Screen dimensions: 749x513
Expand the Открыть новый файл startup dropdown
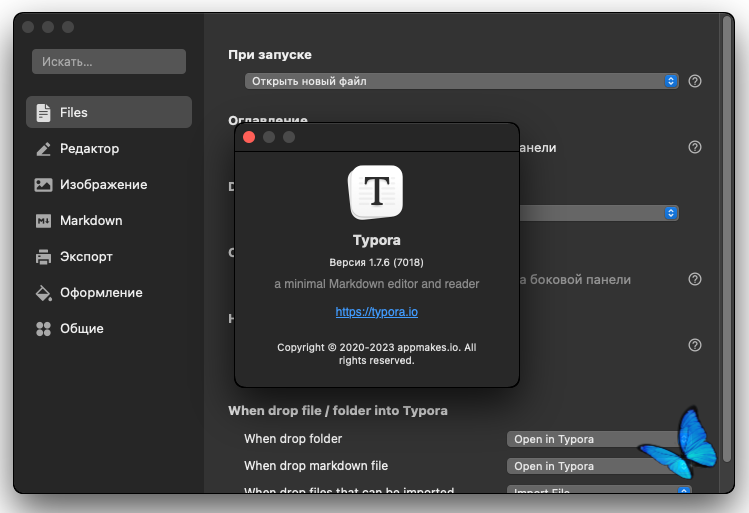[x=461, y=81]
